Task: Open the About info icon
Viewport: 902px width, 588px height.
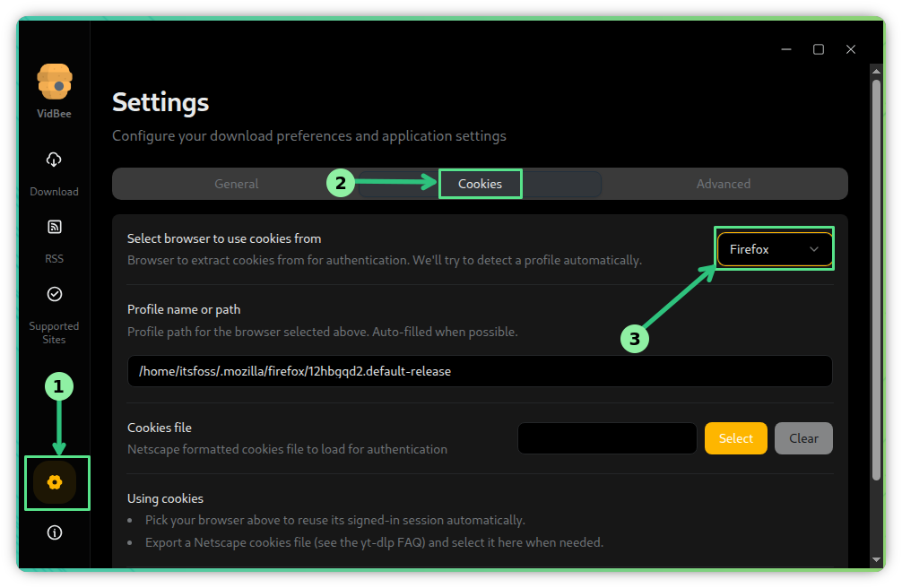Action: coord(55,532)
